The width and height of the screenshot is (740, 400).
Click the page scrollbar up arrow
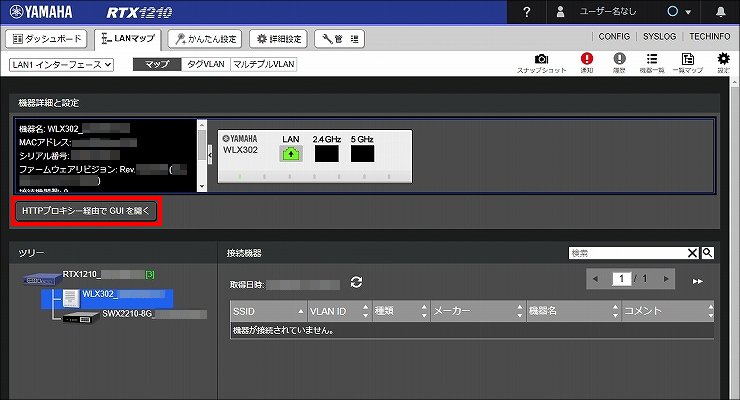point(735,82)
